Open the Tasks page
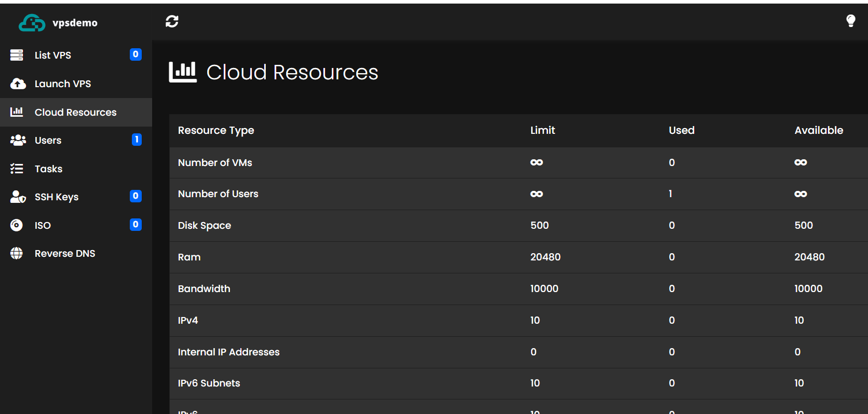The image size is (868, 414). click(x=76, y=169)
